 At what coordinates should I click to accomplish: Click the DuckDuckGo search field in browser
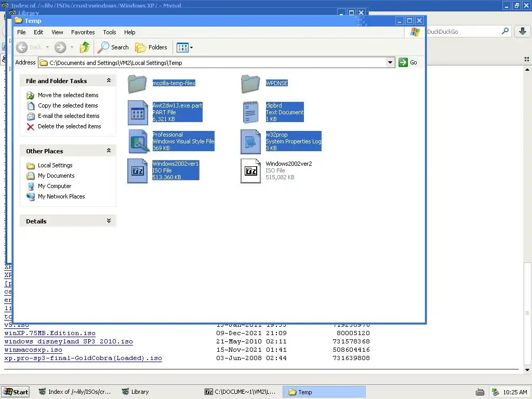pyautogui.click(x=463, y=32)
